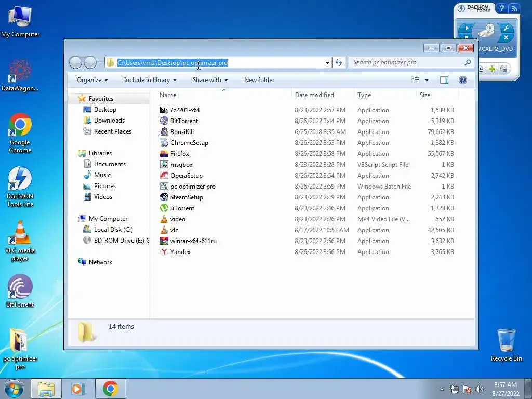Click the DataWagon desktop shortcut
This screenshot has height=399, width=532.
tap(20, 76)
